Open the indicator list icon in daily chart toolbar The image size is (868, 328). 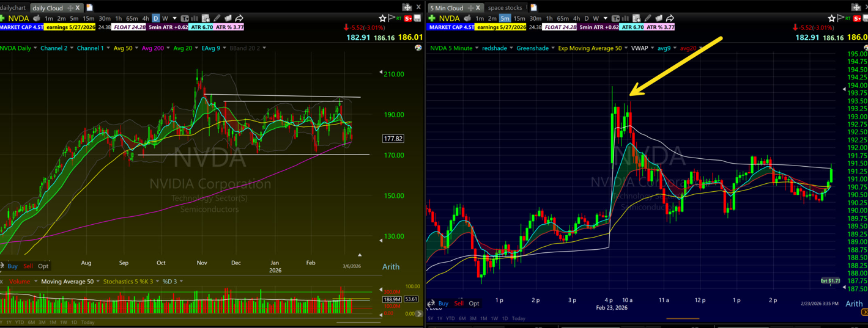206,18
